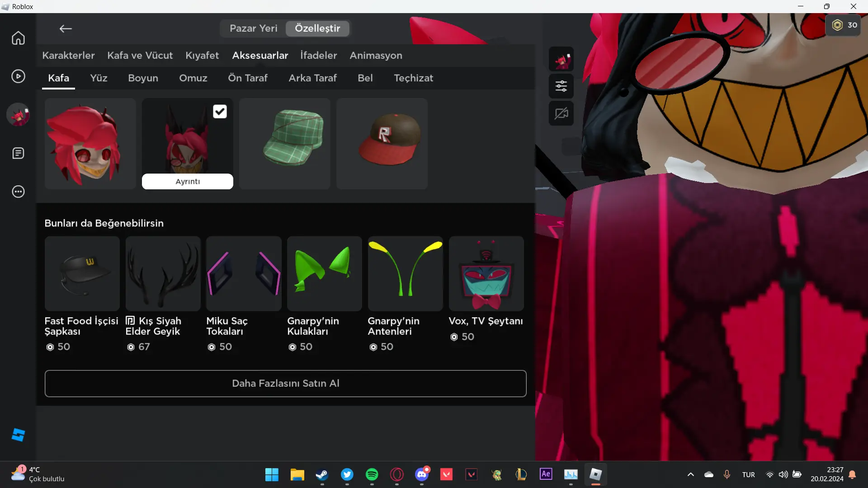Open the Kafa ve Vücut category
Screen dimensions: 868x488
(x=140, y=55)
